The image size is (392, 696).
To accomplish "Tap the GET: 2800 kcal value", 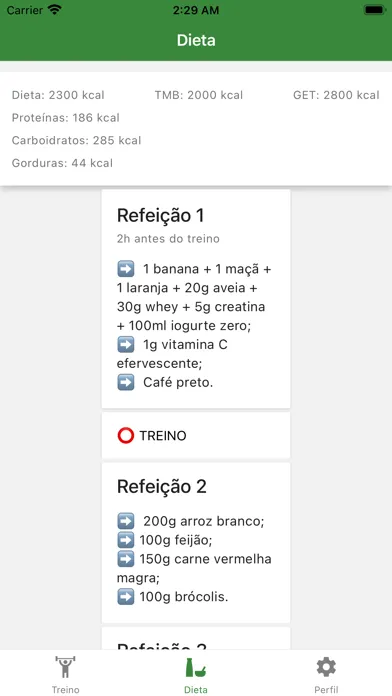I will click(x=336, y=95).
